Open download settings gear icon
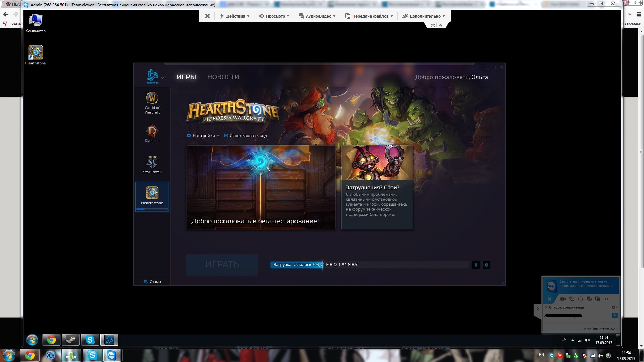 click(486, 265)
